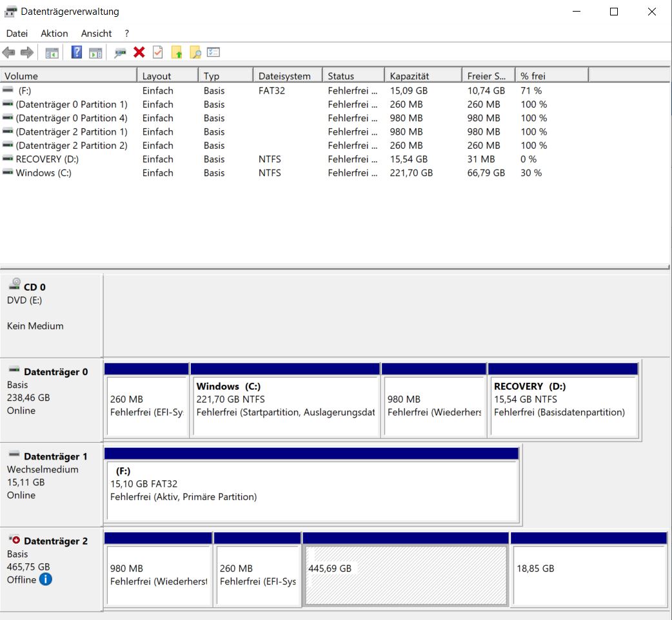Open the Aktion menu
Image resolution: width=672 pixels, height=620 pixels.
tap(54, 34)
